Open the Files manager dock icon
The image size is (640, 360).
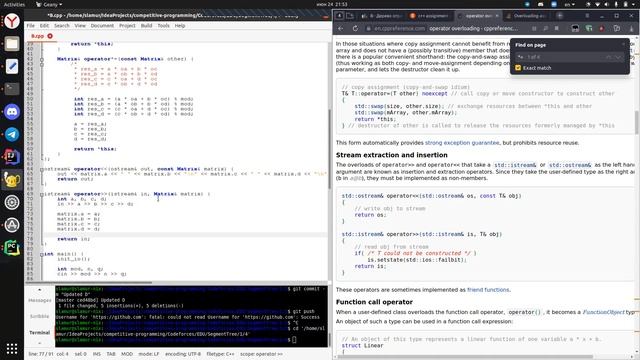click(x=12, y=43)
